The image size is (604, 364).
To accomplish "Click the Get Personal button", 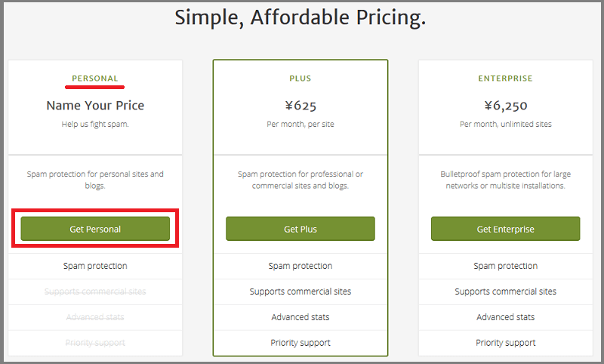I will 95,229.
